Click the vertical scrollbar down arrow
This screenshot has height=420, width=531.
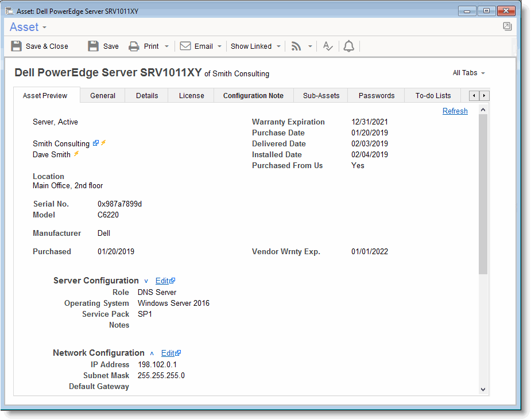[x=483, y=389]
